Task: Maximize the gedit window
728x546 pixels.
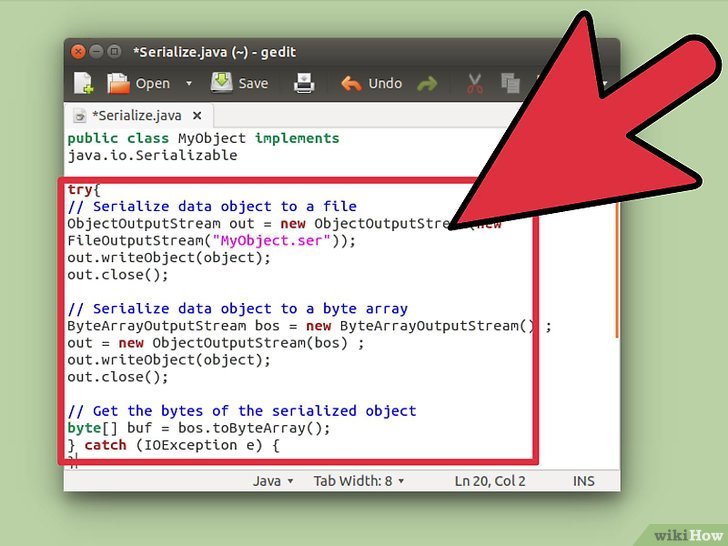Action: tap(114, 52)
